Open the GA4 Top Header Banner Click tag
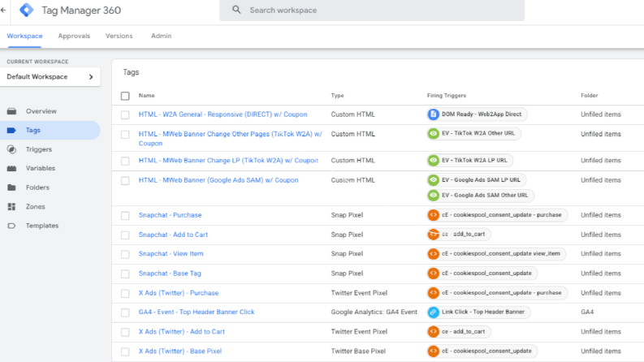The height and width of the screenshot is (362, 644). [x=197, y=312]
